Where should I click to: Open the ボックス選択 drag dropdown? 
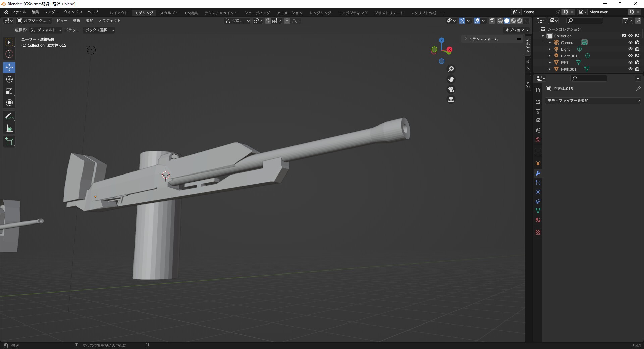point(99,30)
